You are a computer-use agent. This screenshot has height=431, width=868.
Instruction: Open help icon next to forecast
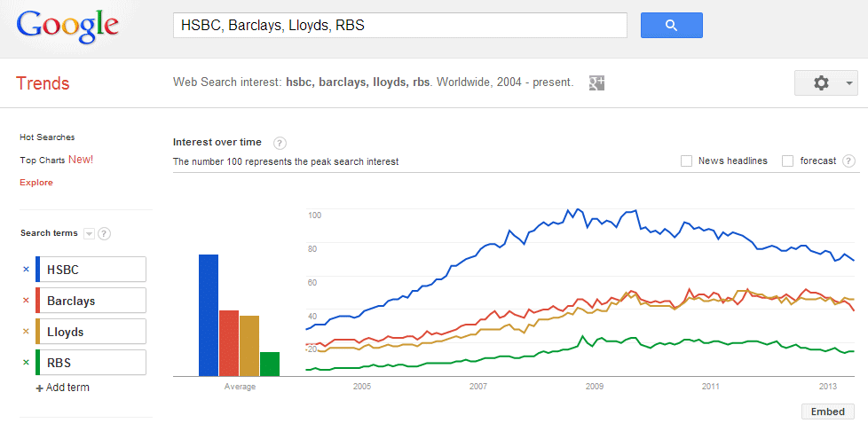coord(848,161)
